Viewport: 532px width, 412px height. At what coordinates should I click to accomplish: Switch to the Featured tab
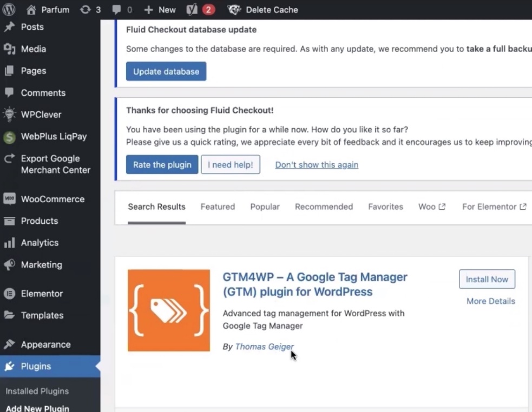pyautogui.click(x=218, y=207)
